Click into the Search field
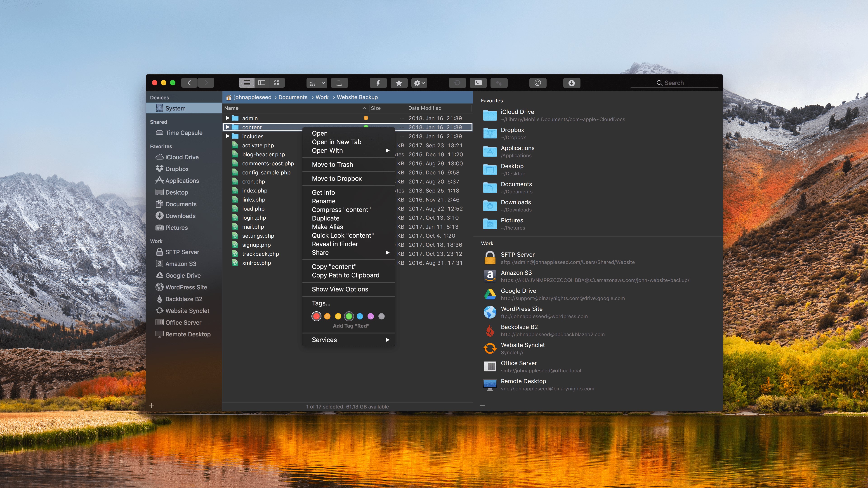This screenshot has width=868, height=488. pos(674,83)
